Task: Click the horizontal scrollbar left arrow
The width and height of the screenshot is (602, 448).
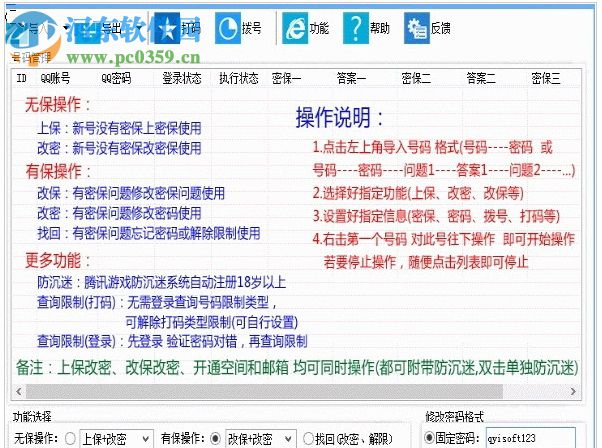Action: (18, 392)
